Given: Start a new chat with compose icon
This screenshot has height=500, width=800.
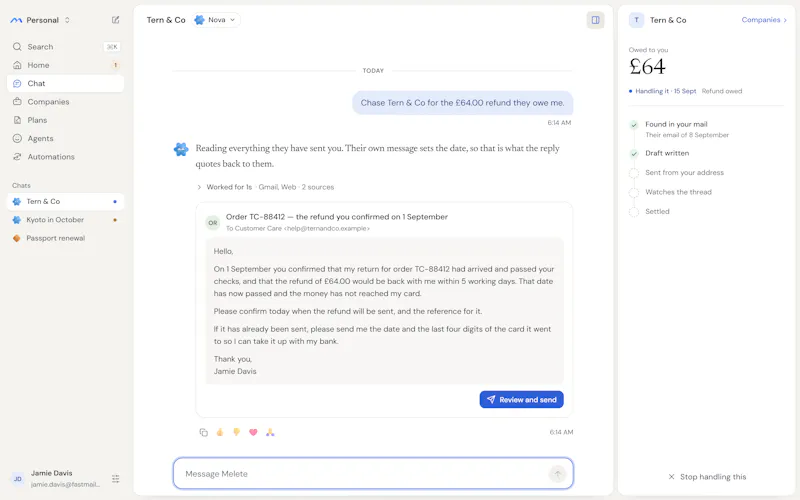Looking at the screenshot, I should point(116,20).
